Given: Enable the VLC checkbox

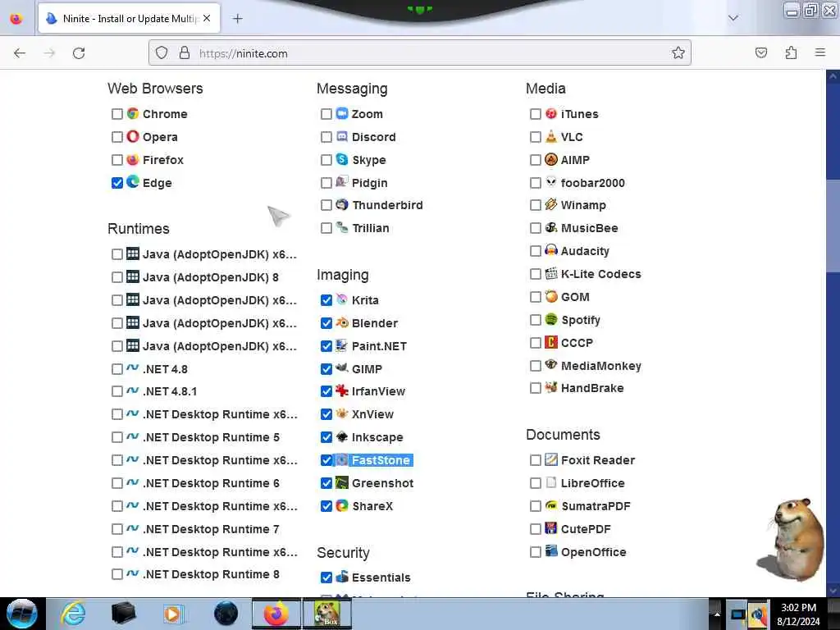Looking at the screenshot, I should 535,137.
